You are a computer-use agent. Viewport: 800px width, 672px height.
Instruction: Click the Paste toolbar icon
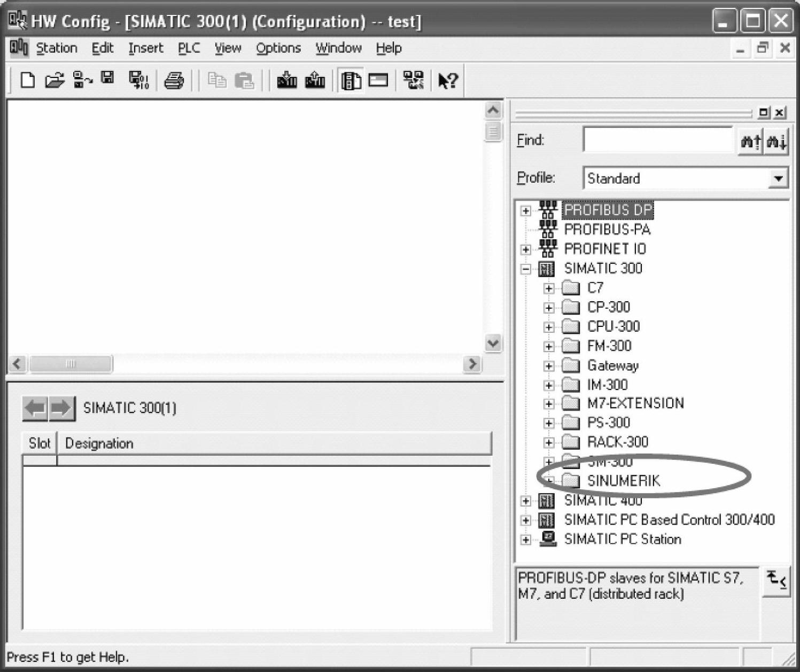click(244, 81)
